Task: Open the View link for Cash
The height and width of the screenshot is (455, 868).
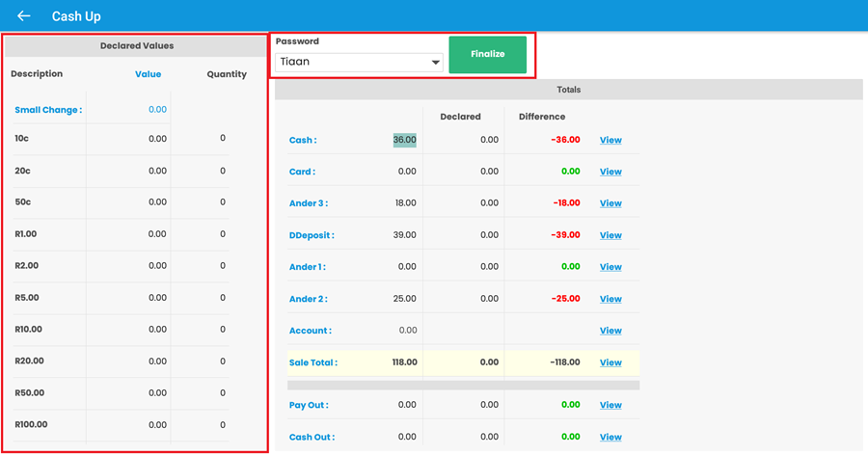Action: (x=610, y=140)
